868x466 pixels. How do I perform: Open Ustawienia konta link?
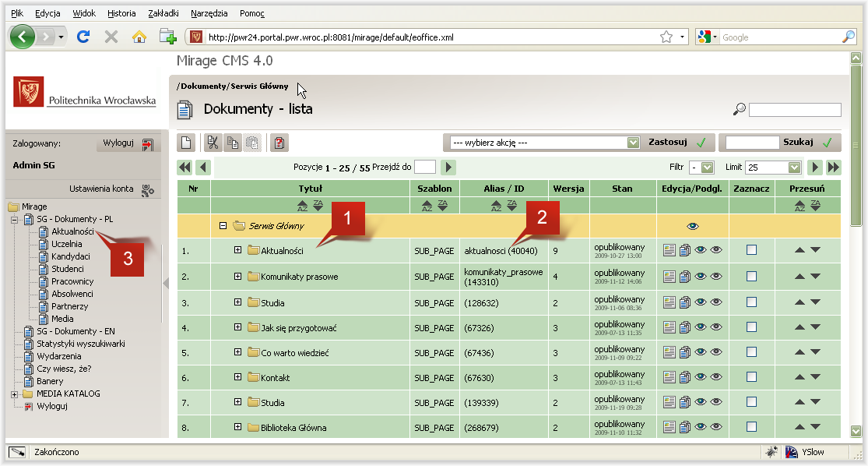(101, 189)
